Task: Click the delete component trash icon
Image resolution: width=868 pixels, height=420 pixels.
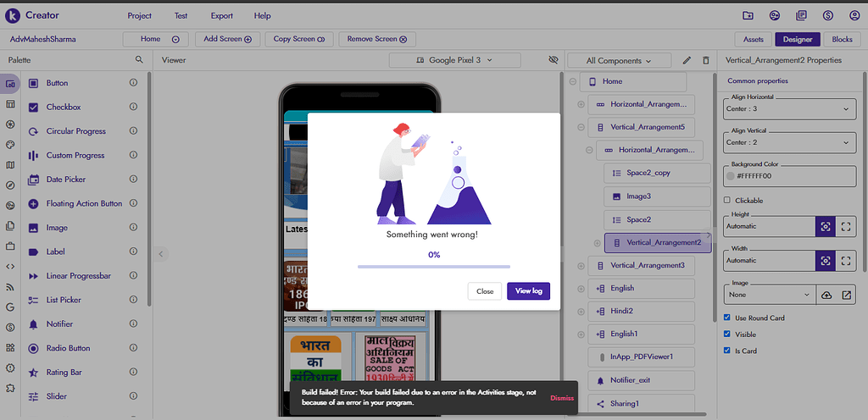Action: click(706, 61)
